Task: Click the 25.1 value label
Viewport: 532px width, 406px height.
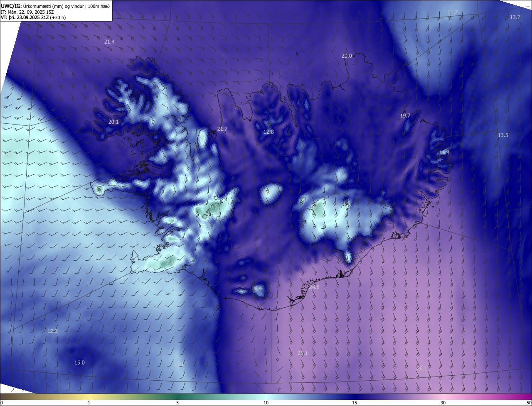Action: [303, 353]
